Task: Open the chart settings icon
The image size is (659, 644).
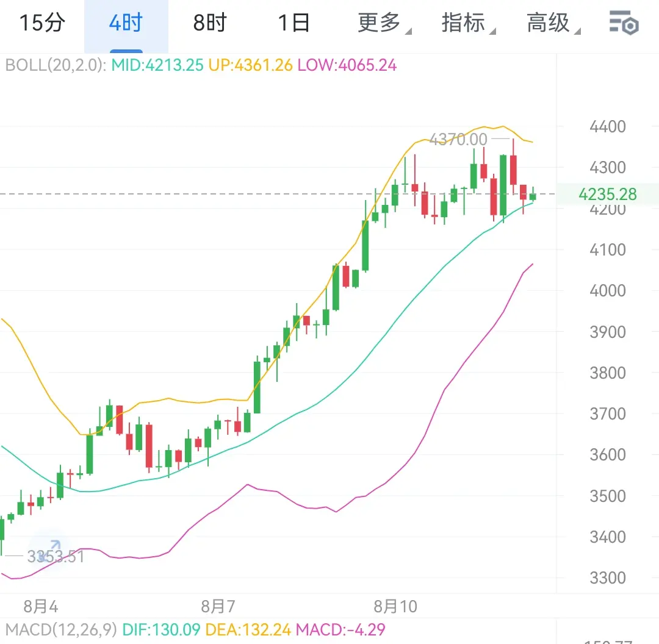Action: click(x=624, y=23)
